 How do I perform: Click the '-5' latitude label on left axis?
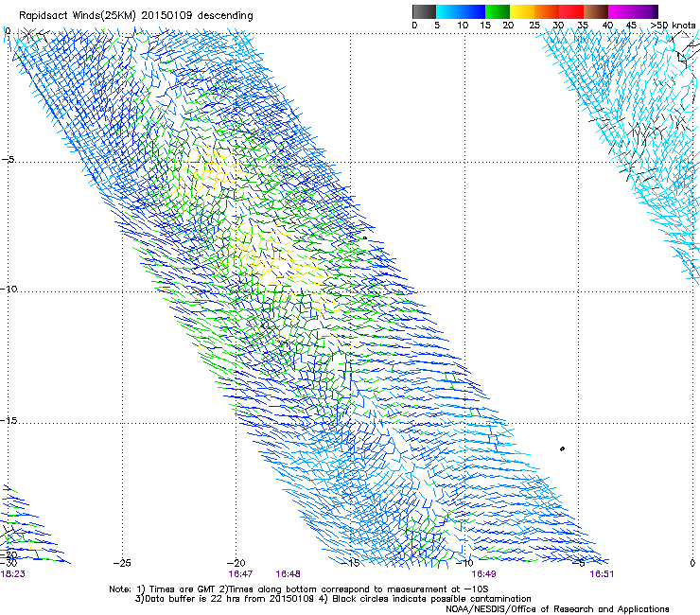click(9, 159)
